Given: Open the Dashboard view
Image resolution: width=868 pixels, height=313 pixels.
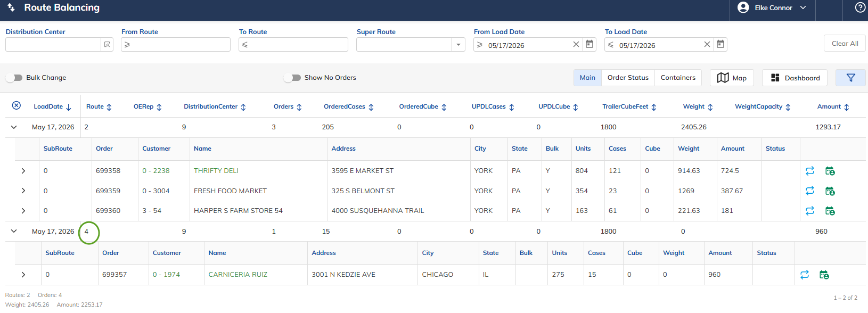Looking at the screenshot, I should tap(795, 78).
